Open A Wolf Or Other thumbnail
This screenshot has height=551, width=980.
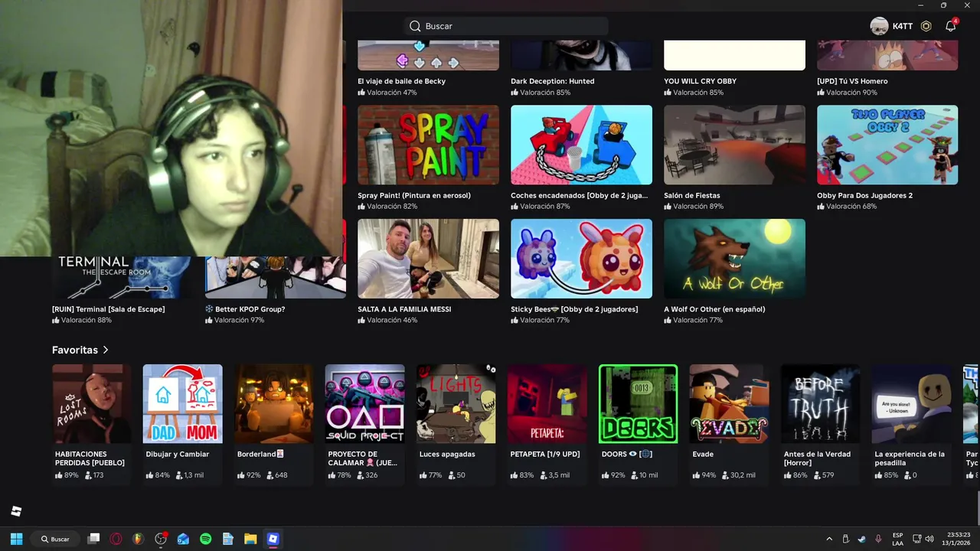point(734,259)
